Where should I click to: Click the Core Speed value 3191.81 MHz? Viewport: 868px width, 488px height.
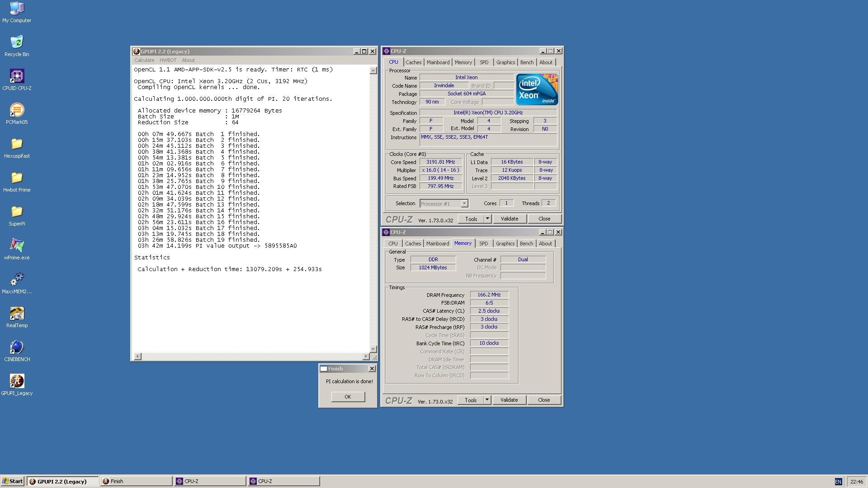pyautogui.click(x=441, y=162)
